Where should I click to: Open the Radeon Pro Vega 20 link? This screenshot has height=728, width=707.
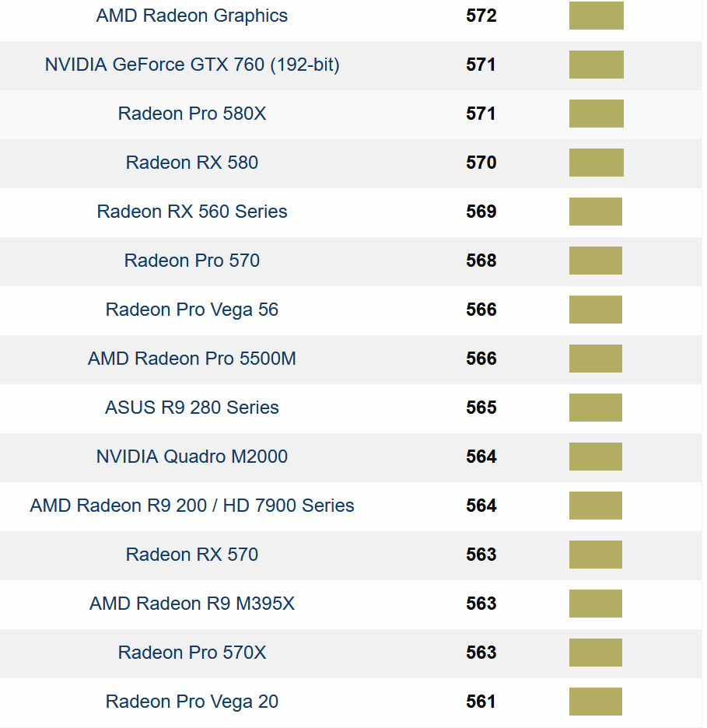click(191, 702)
